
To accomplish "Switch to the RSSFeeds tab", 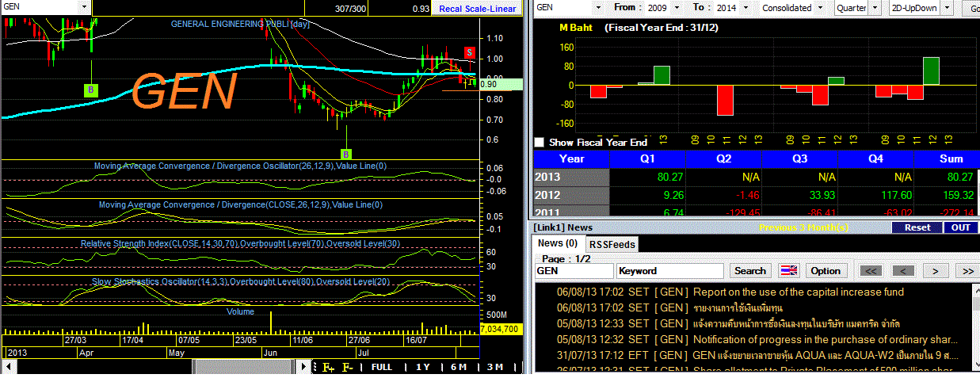I will 613,244.
